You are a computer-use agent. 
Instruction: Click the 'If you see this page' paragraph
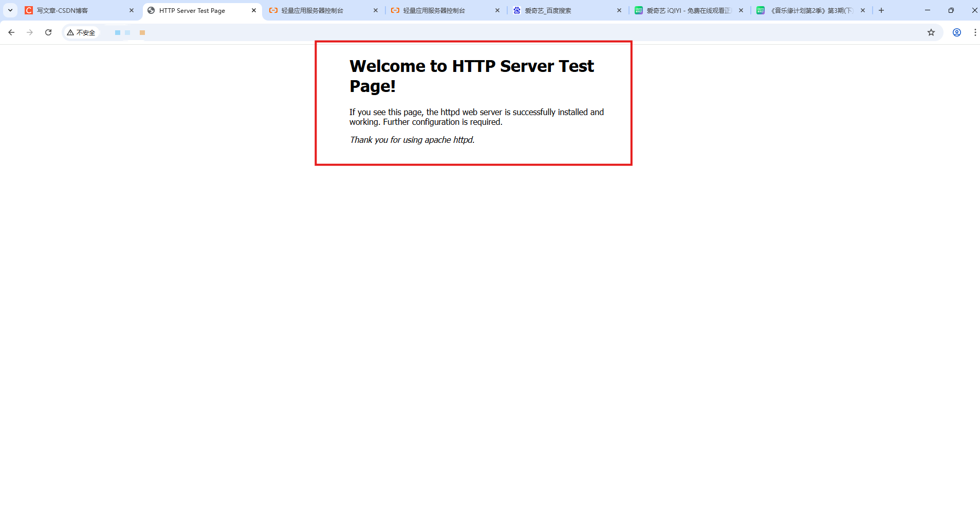click(477, 117)
